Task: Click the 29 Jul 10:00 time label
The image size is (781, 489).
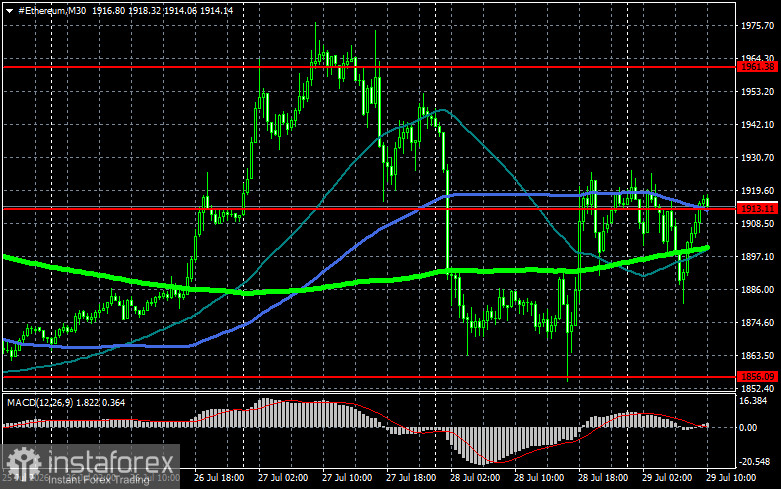Action: [x=731, y=478]
